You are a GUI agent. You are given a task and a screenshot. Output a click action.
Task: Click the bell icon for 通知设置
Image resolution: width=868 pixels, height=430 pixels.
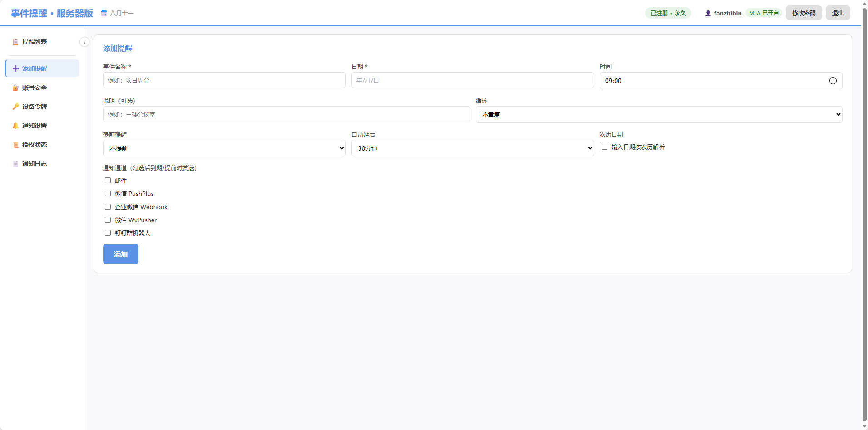[x=15, y=126]
